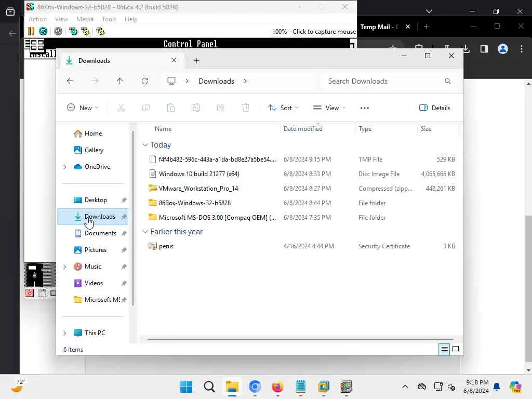Collapse the Earlier this year group
The width and height of the screenshot is (532, 399).
pos(145,232)
